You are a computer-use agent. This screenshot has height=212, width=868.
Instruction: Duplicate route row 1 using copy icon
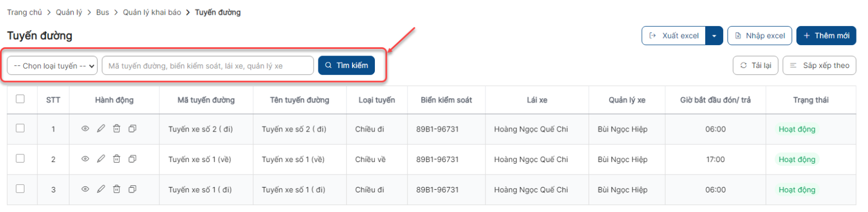132,129
